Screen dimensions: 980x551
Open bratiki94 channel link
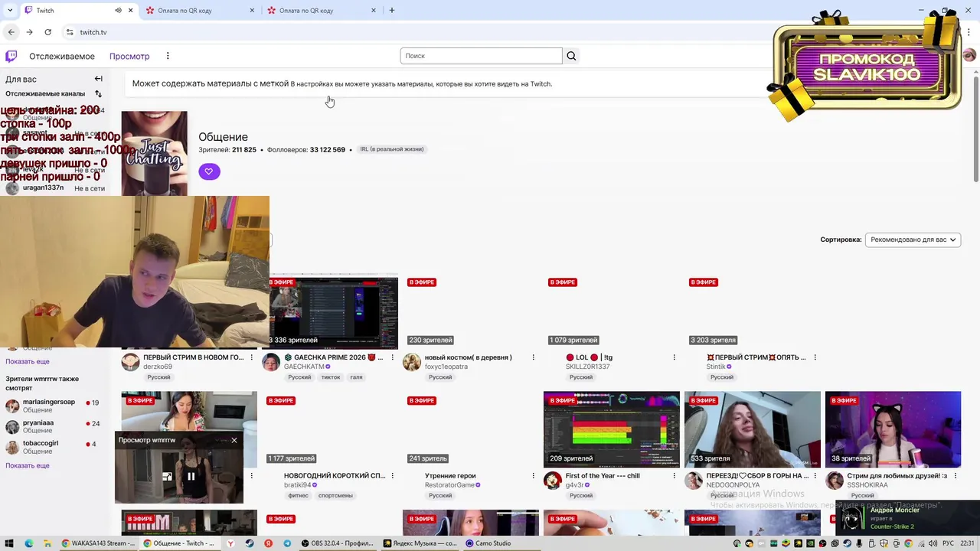coord(297,485)
